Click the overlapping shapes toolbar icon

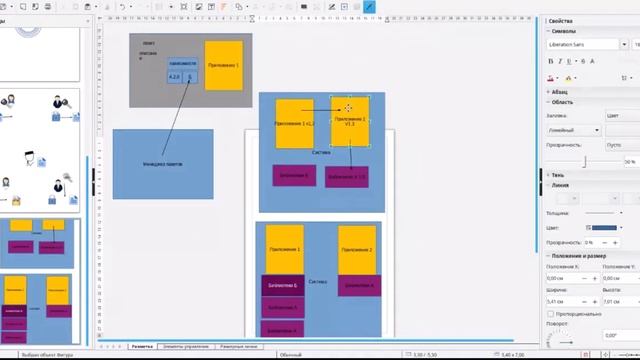239,7
